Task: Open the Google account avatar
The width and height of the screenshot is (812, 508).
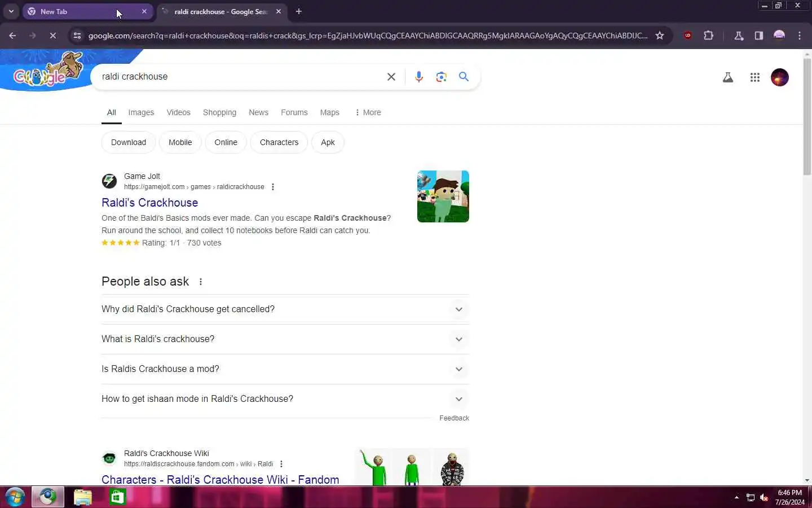Action: [780, 77]
